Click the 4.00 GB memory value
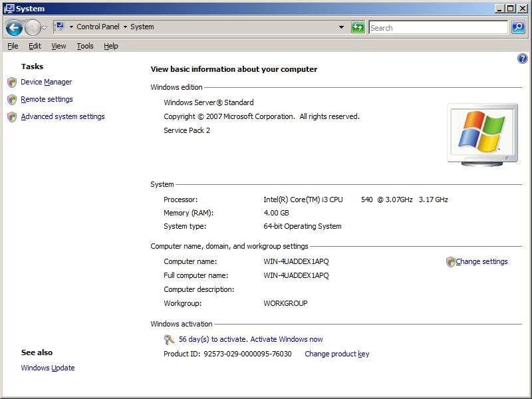The width and height of the screenshot is (532, 399). coord(276,213)
